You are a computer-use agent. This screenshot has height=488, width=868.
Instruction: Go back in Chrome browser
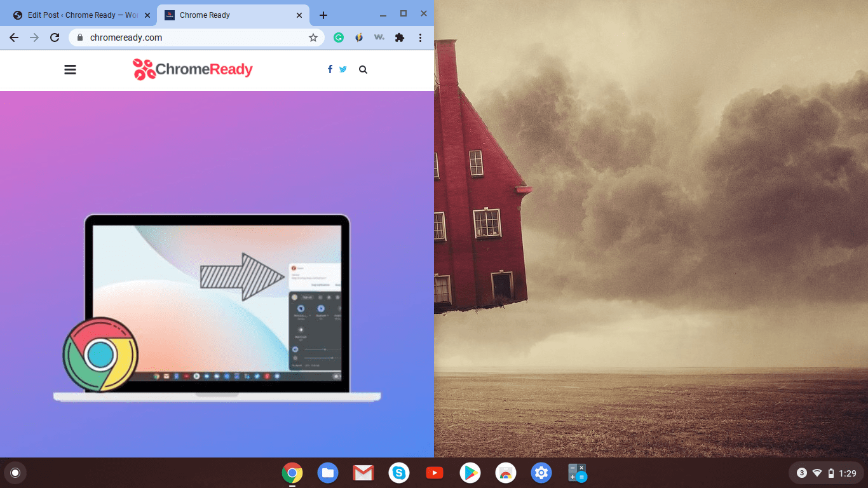coord(14,37)
